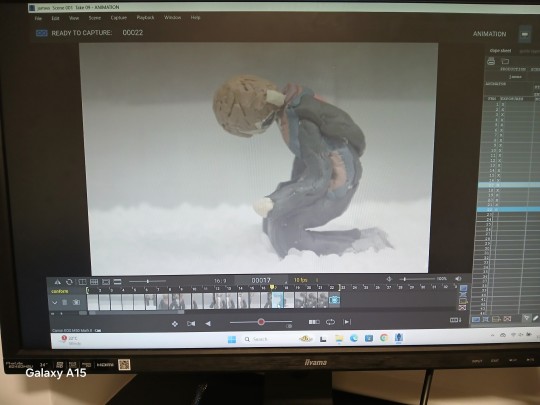Screen dimensions: 540x405
Task: Adjust the onion skin slider with red knob
Action: click(261, 322)
